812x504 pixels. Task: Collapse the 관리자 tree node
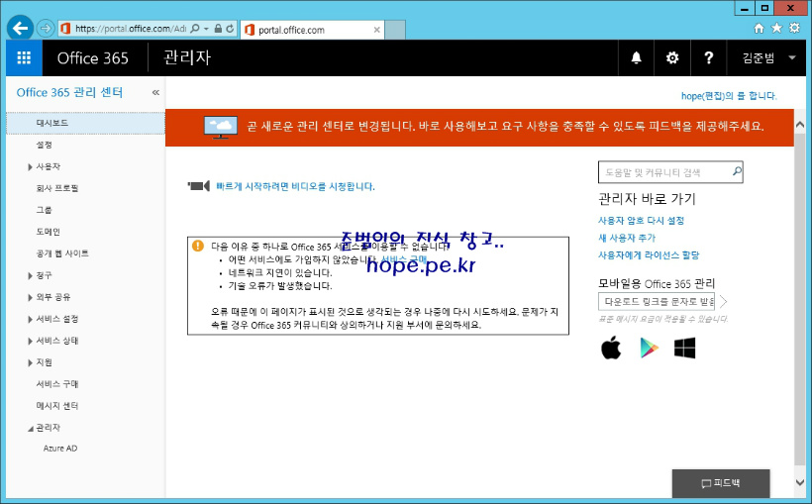pyautogui.click(x=30, y=429)
